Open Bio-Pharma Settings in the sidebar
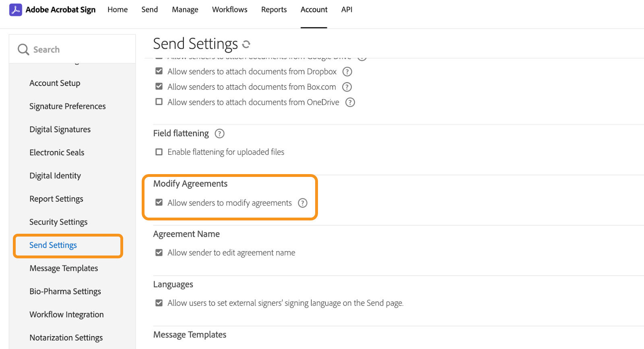 (65, 291)
